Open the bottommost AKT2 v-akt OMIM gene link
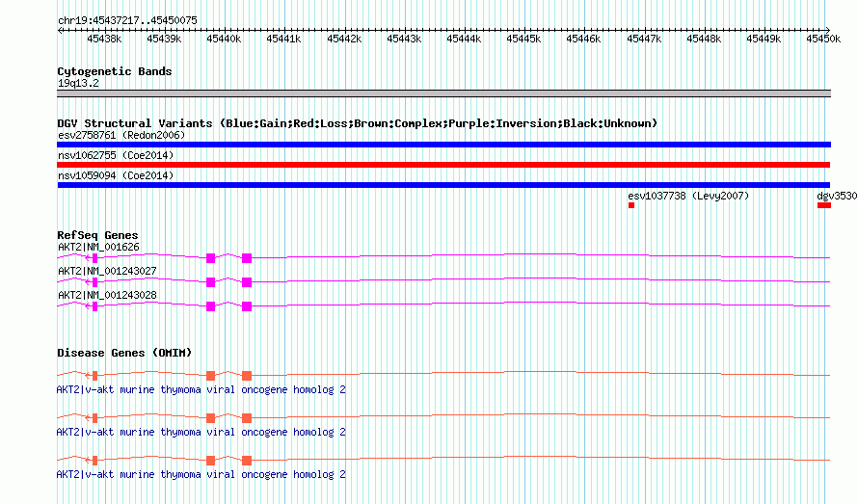Image resolution: width=858 pixels, height=504 pixels. point(201,474)
